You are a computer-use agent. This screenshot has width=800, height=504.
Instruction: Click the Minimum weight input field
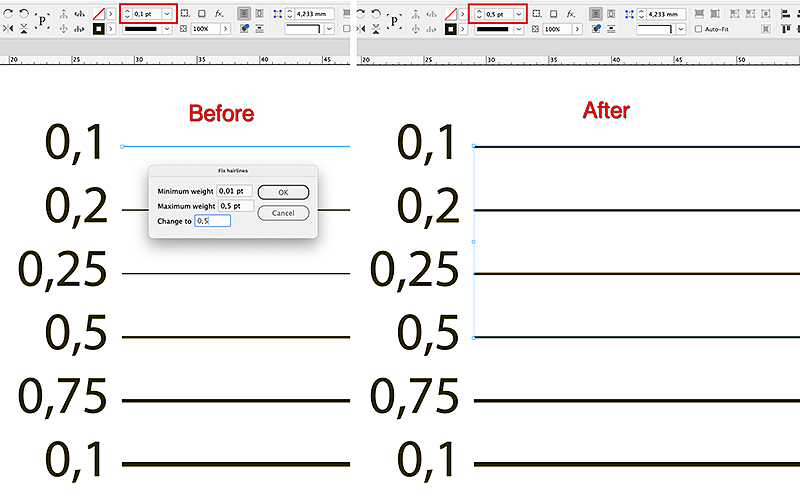(235, 191)
